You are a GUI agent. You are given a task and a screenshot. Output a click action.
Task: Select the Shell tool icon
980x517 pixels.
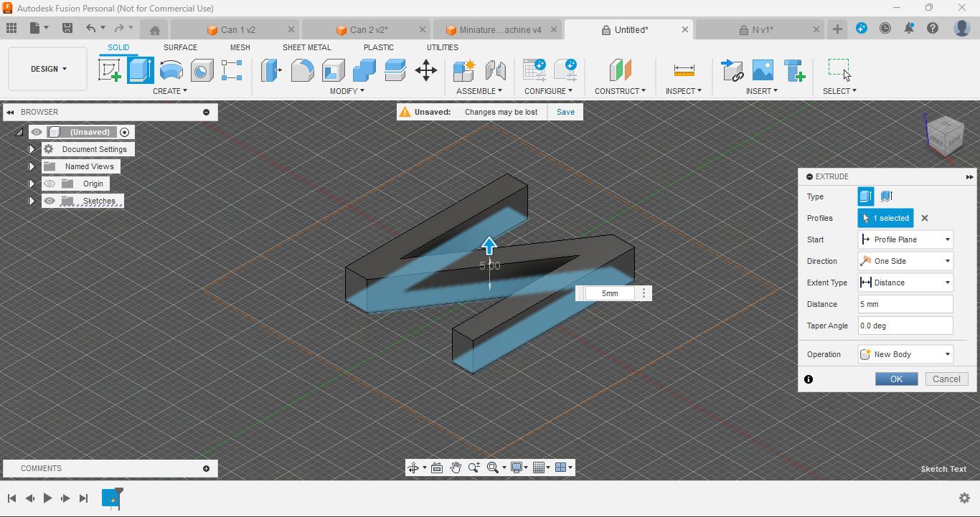pos(333,70)
